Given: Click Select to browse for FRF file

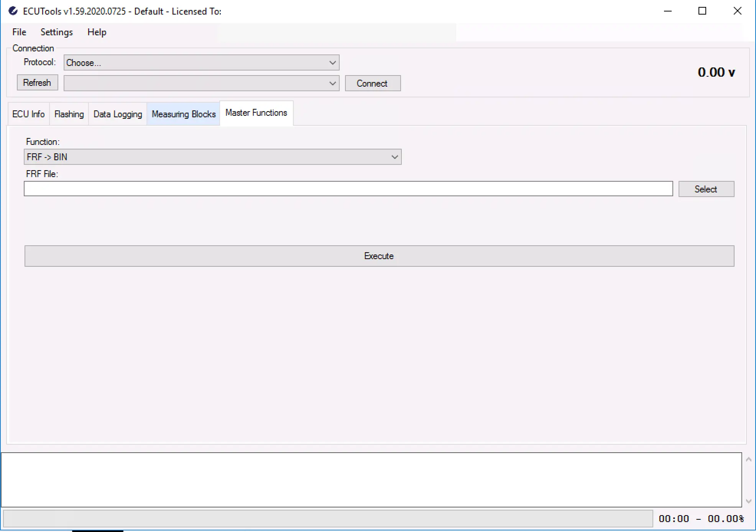Looking at the screenshot, I should pos(706,189).
